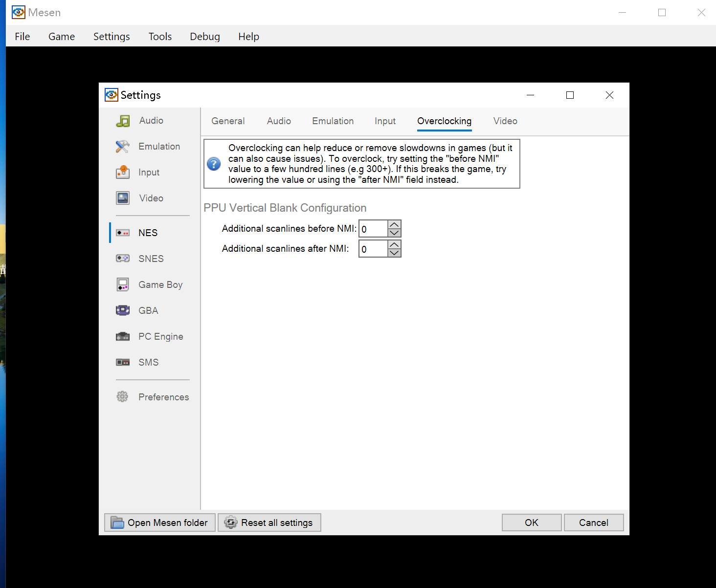Select the Overclocking tab
716x588 pixels.
click(445, 121)
